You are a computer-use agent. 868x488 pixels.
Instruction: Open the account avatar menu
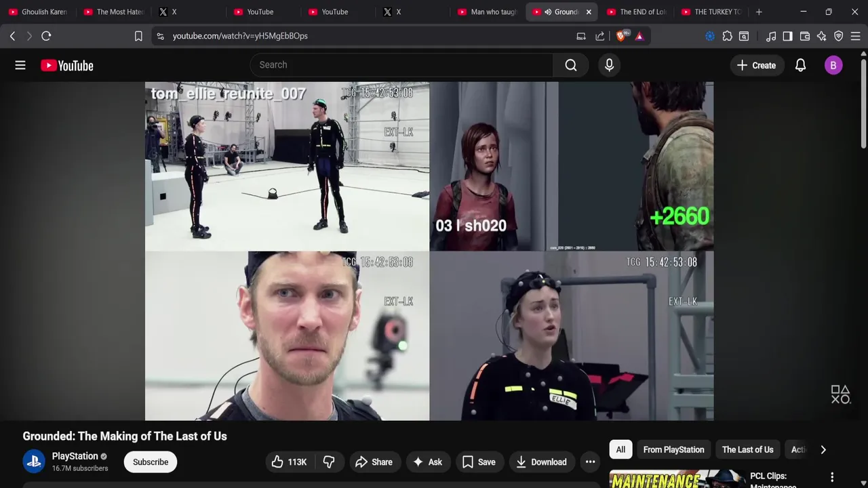[833, 65]
